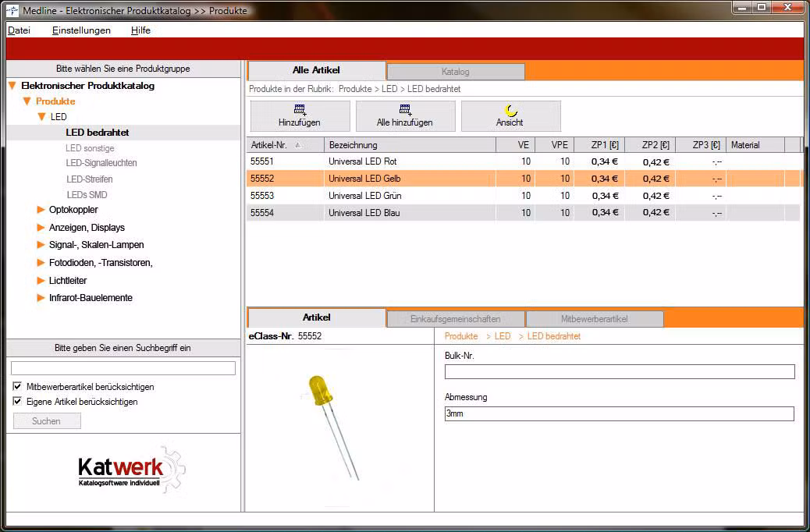Click the Ansicht moon icon button
The height and width of the screenshot is (532, 810).
coord(510,116)
